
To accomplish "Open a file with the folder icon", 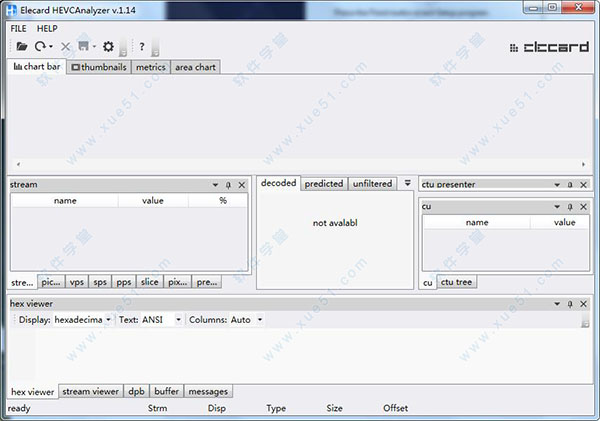I will click(22, 47).
